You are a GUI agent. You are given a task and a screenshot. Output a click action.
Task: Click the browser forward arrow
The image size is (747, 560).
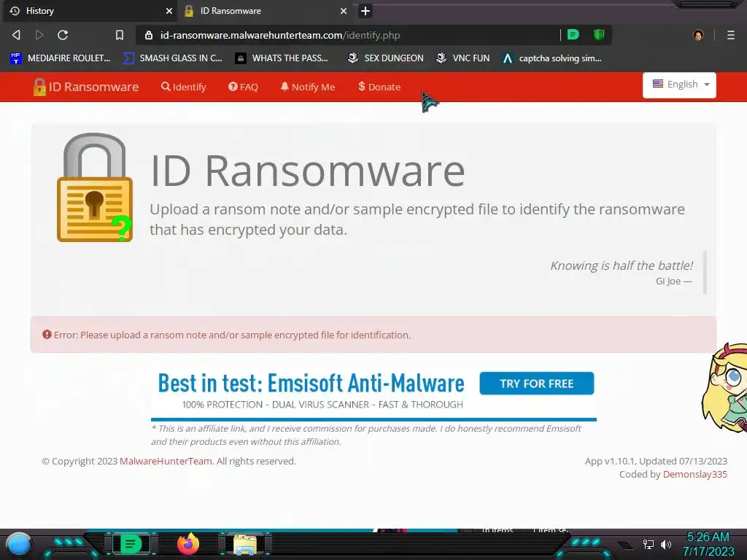click(39, 35)
